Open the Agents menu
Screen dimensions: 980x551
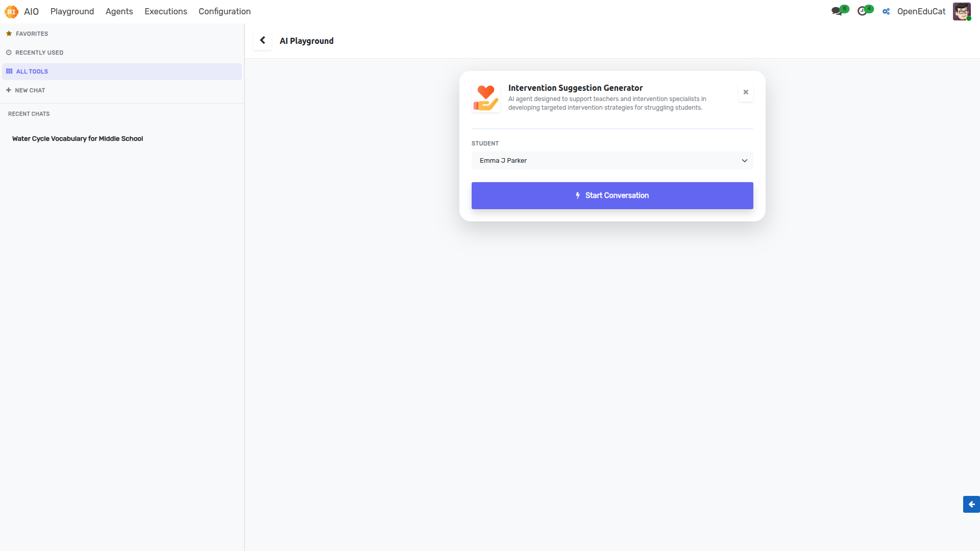119,11
